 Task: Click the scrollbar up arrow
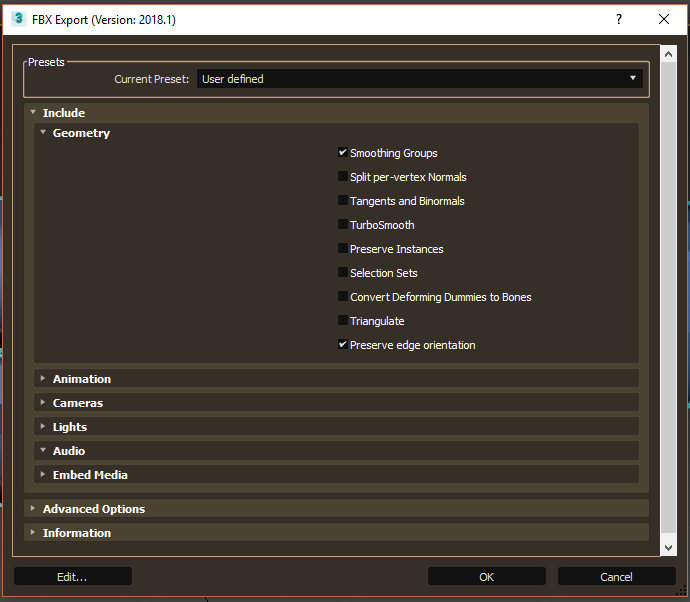(x=668, y=52)
